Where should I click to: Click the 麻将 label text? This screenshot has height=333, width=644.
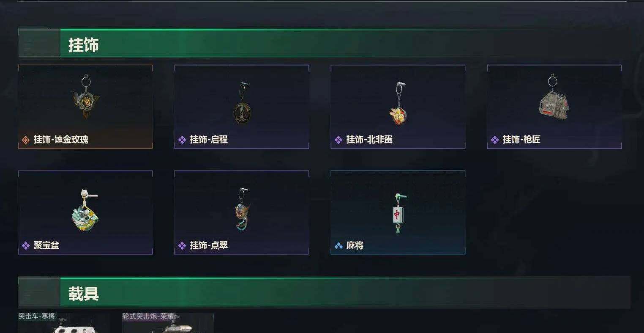coord(355,245)
